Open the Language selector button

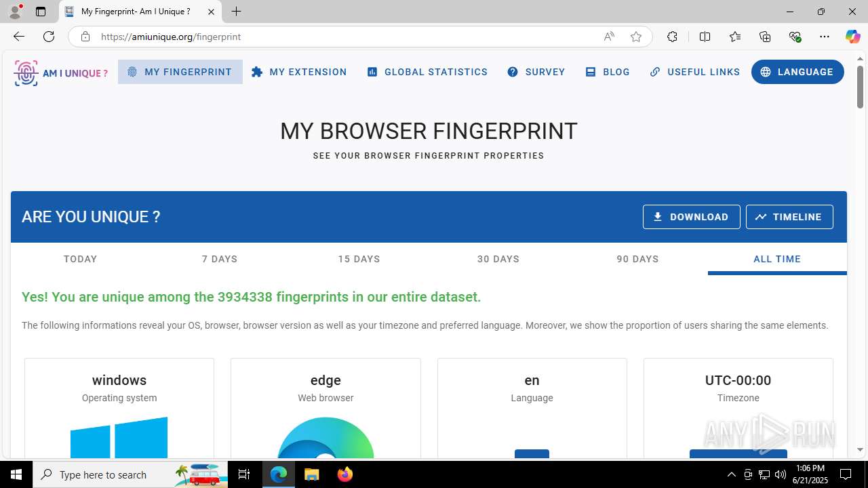tap(797, 72)
